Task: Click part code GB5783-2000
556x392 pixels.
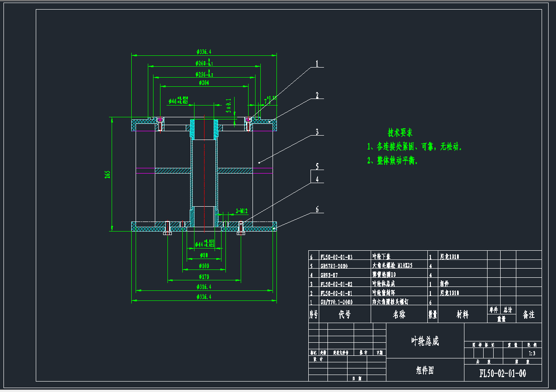Action: coord(334,266)
